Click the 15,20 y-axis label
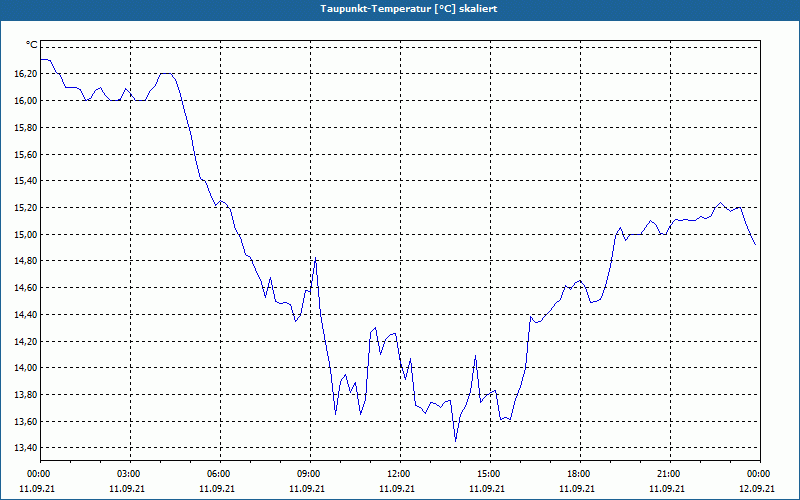Viewport: 800px width, 500px height. pyautogui.click(x=24, y=208)
